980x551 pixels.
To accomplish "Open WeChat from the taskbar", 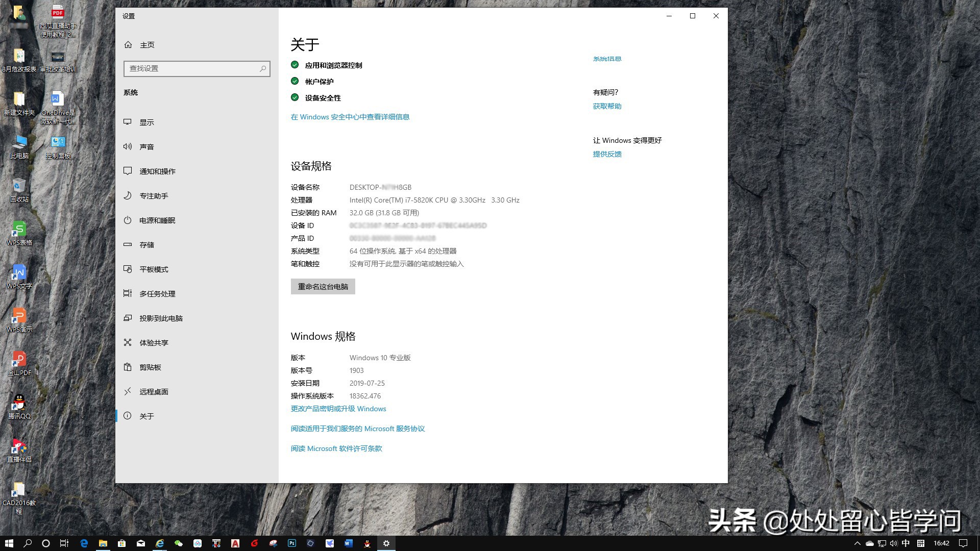I will (178, 543).
